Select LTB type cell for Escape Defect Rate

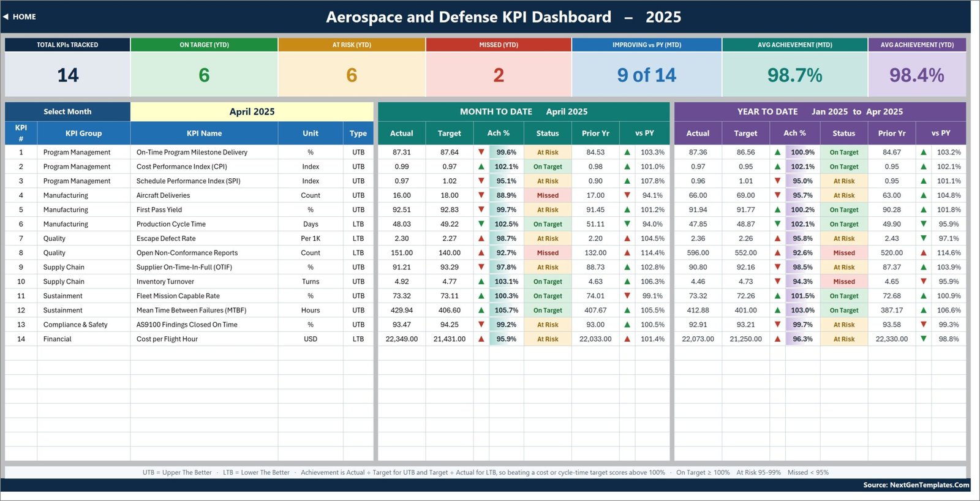click(x=358, y=238)
